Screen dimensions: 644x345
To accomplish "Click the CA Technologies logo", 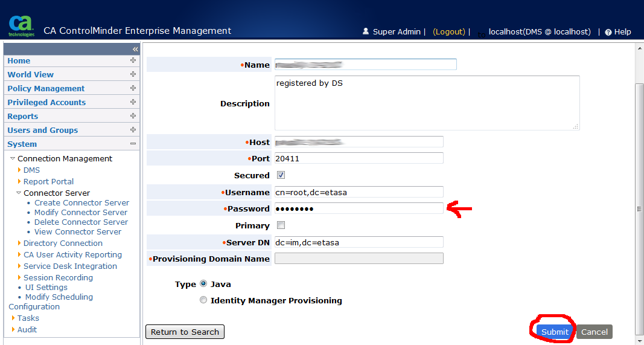I will click(21, 27).
